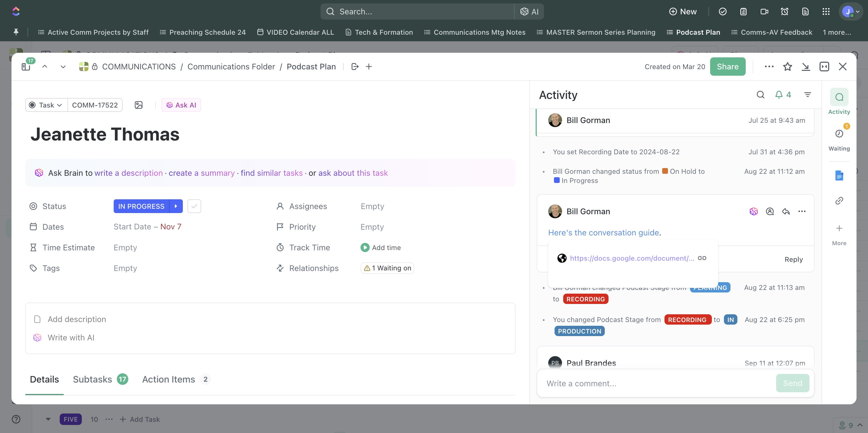Open reminders alarm clock icon
The height and width of the screenshot is (433, 868).
[784, 11]
